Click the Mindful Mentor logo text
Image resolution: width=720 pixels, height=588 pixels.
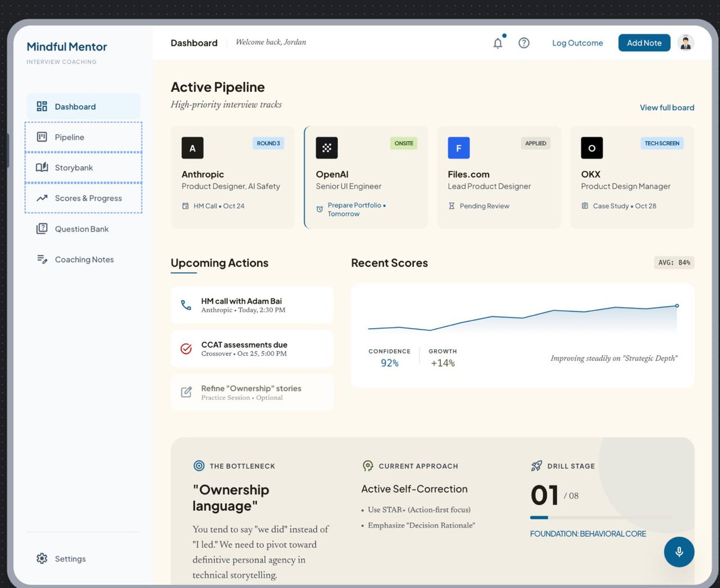tap(67, 47)
